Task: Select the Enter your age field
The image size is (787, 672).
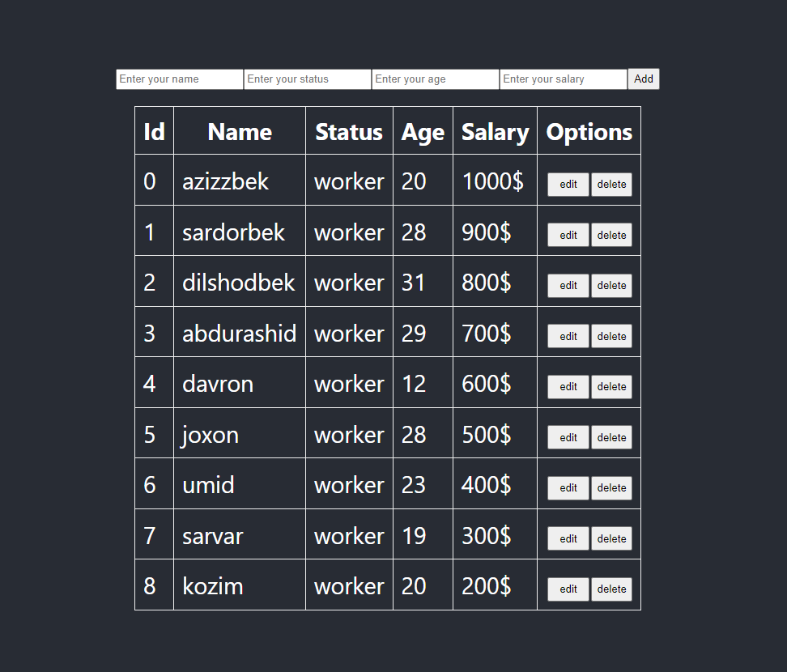Action: [436, 79]
